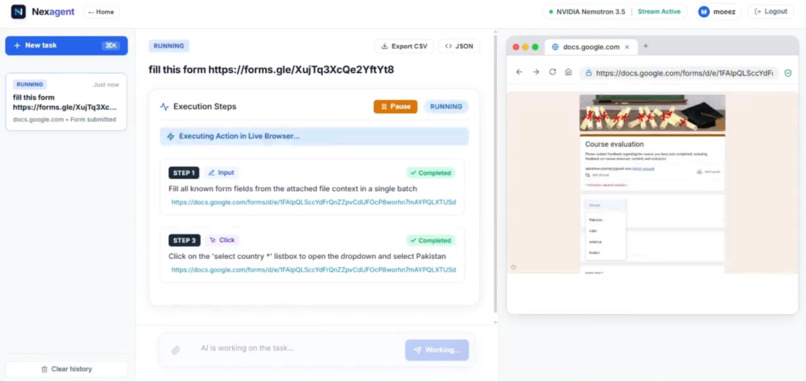Image resolution: width=806 pixels, height=382 pixels.
Task: Click the RUNNING badge next to Pause
Action: point(446,106)
